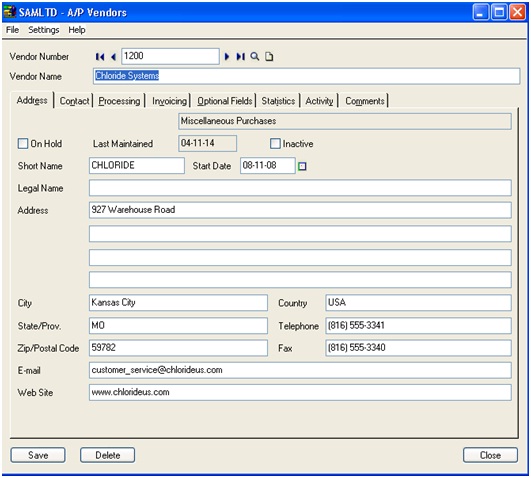This screenshot has height=478, width=531.
Task: Go to next vendor record arrow
Action: click(x=227, y=57)
